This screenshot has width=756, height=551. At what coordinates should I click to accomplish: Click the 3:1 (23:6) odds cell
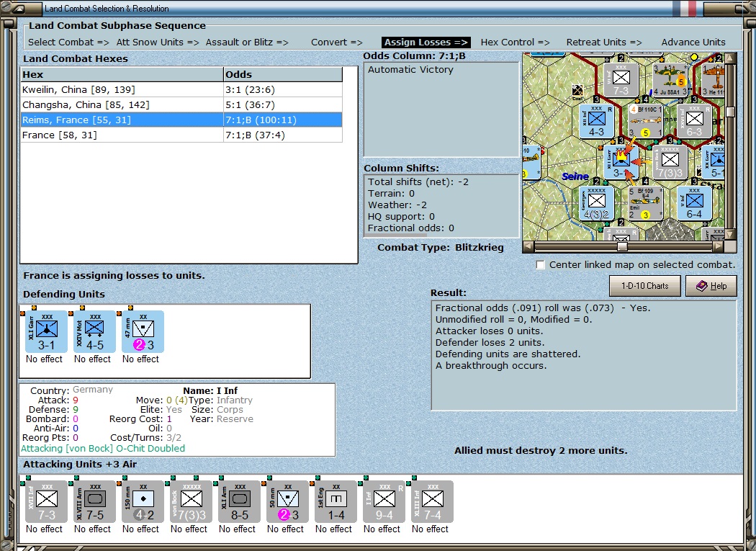(283, 90)
